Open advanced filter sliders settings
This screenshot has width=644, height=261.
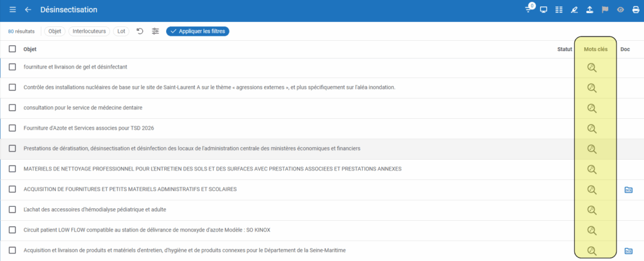click(x=155, y=31)
